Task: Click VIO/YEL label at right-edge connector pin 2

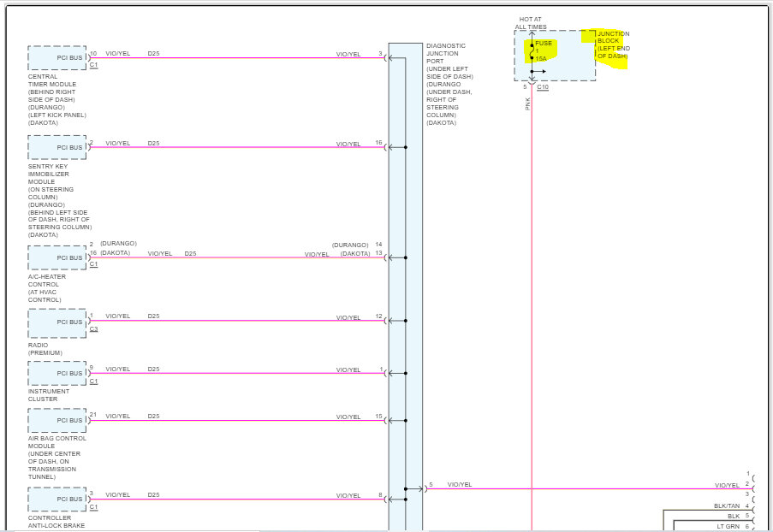Action: tap(727, 486)
